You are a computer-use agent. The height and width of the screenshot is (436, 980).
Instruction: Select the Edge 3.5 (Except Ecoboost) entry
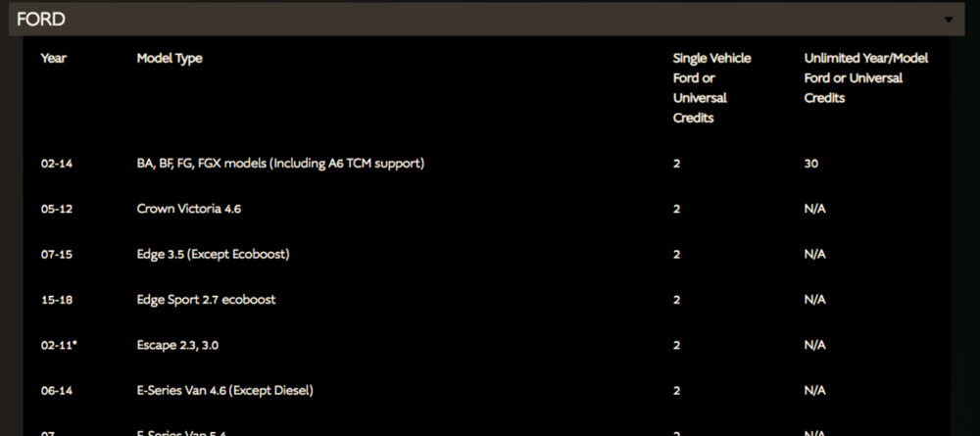(x=214, y=255)
